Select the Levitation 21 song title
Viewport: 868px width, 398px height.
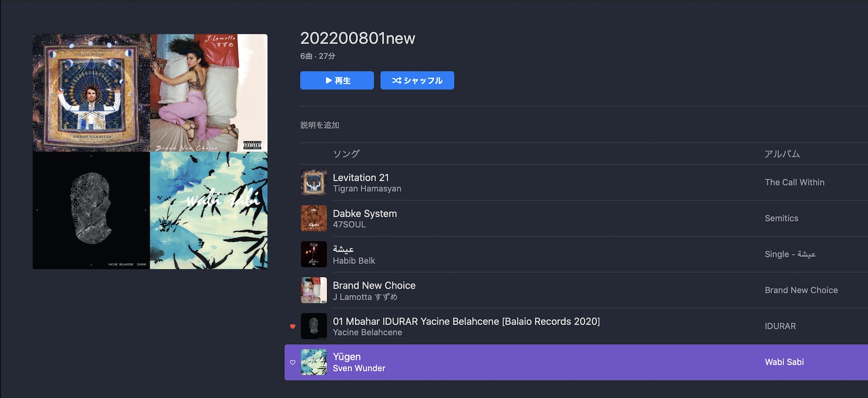pyautogui.click(x=361, y=178)
